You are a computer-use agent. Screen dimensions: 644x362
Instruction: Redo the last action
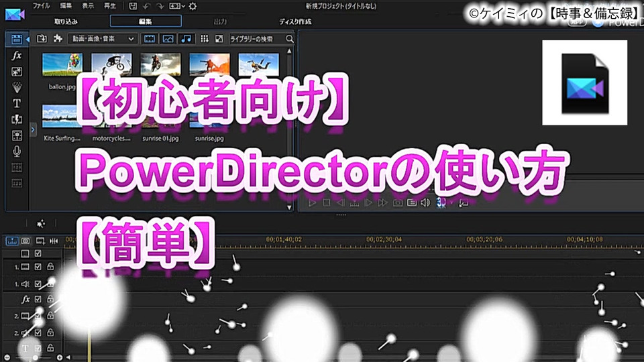[160, 6]
